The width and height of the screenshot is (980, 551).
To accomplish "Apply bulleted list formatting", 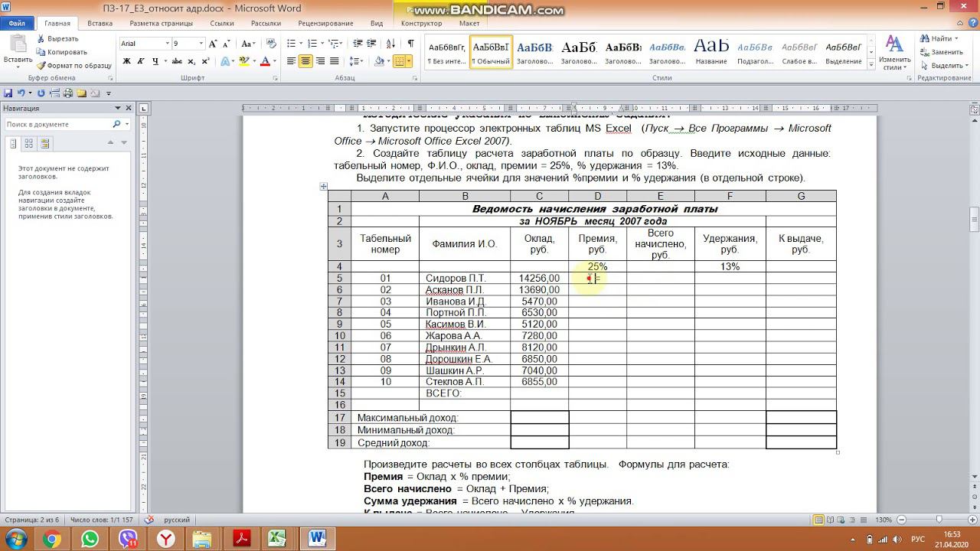I will tap(291, 44).
